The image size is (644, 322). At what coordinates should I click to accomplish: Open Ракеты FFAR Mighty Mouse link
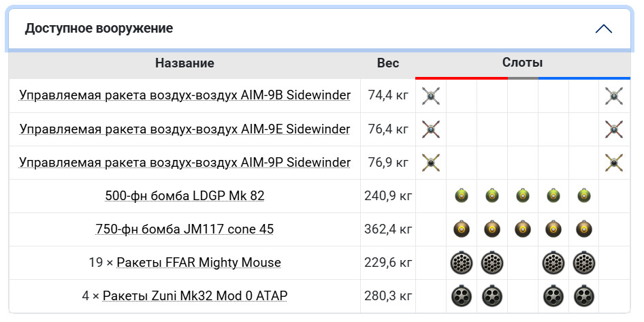[199, 262]
